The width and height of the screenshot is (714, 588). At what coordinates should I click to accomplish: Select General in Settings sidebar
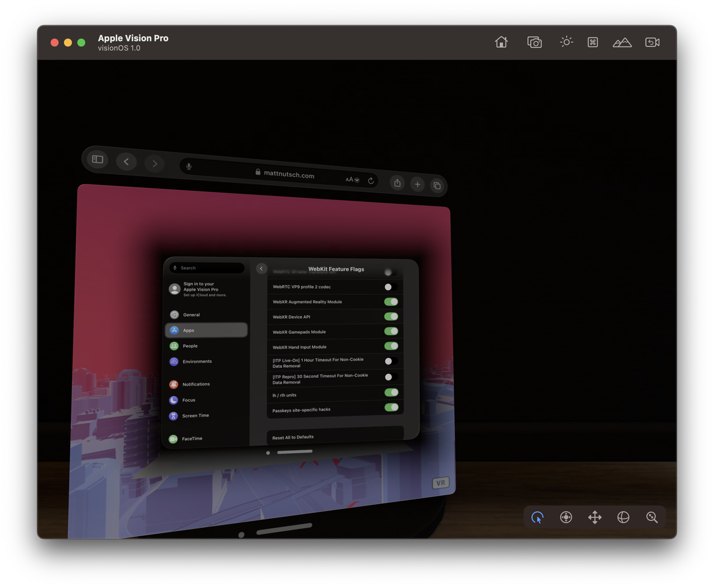[x=206, y=314]
